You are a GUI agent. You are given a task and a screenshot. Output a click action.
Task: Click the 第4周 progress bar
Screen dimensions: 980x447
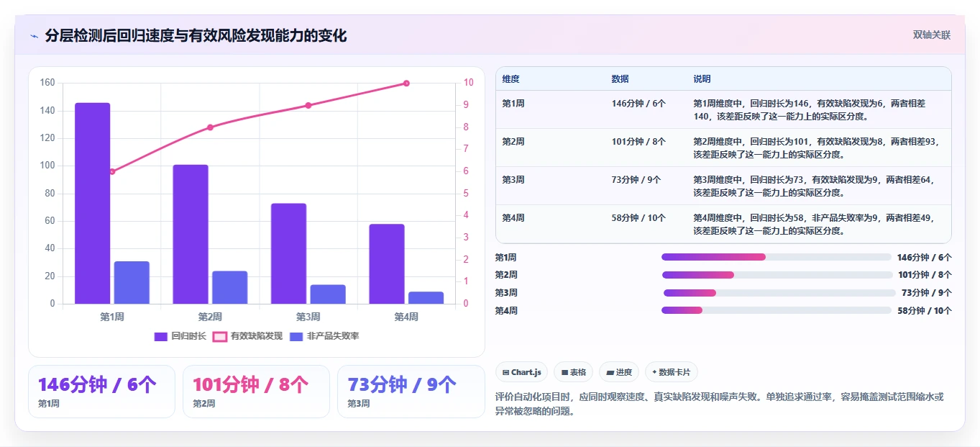point(777,310)
